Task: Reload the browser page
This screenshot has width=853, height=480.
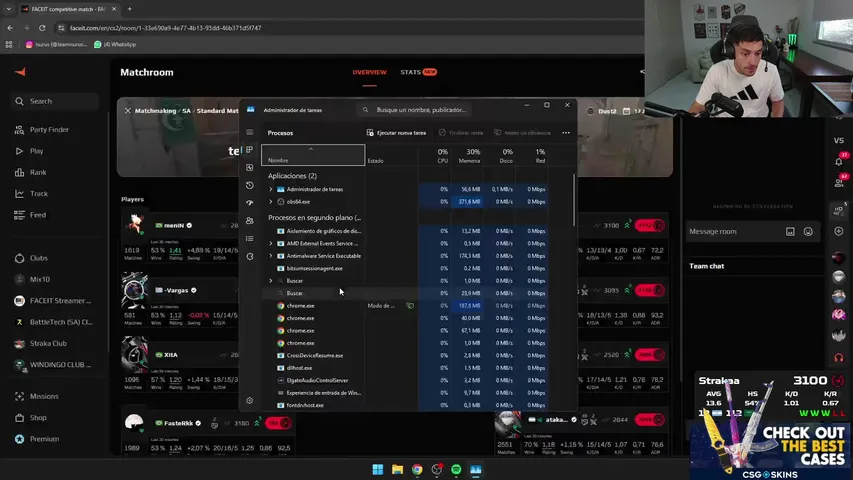Action: pyautogui.click(x=42, y=28)
